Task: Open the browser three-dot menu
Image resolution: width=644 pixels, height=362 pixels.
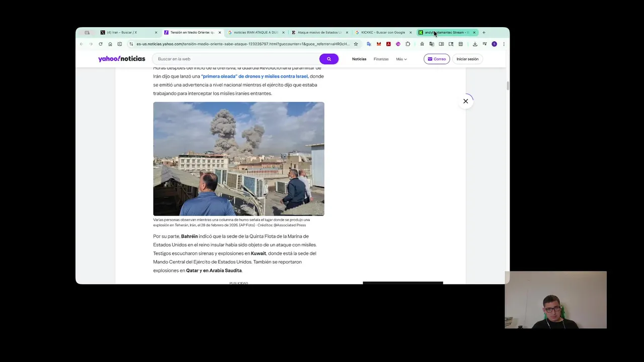Action: click(x=504, y=44)
